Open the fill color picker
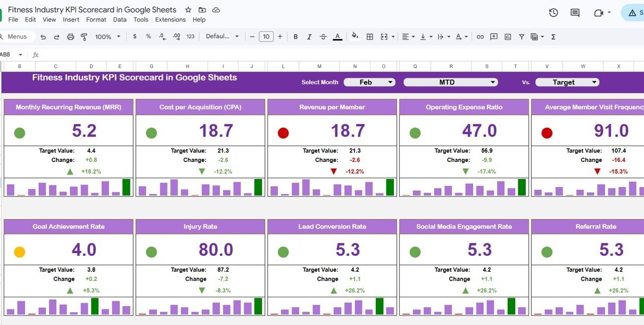Screen dimensions: 644x325 click(355, 37)
